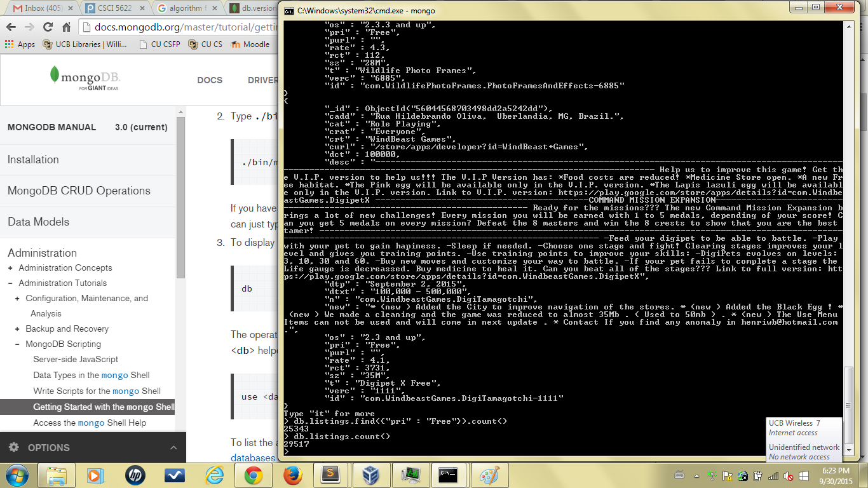This screenshot has width=868, height=488.
Task: Click the OPTIONS gear icon
Action: coord(14,447)
